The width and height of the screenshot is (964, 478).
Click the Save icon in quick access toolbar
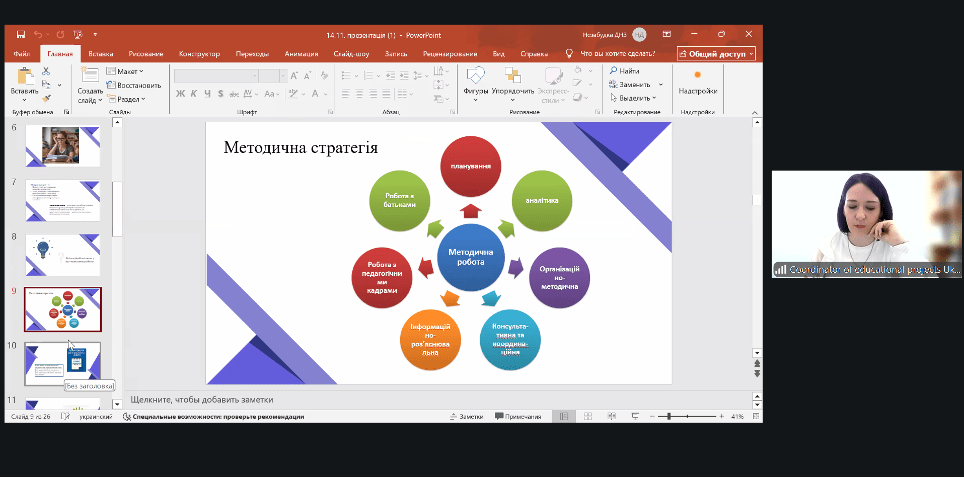click(21, 35)
